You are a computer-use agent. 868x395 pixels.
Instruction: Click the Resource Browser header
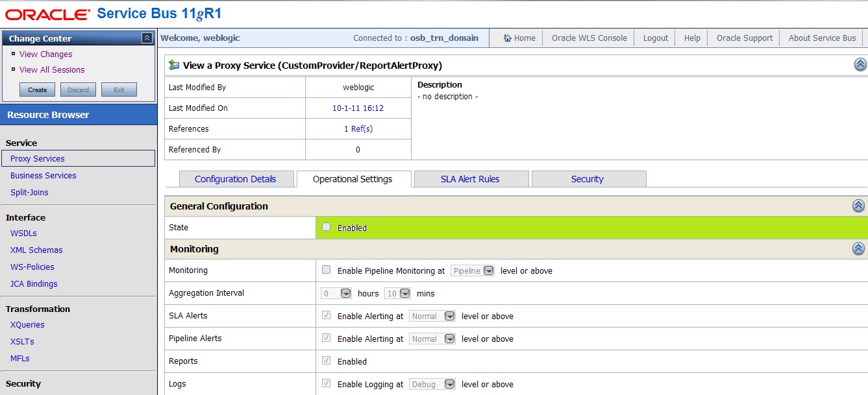(x=79, y=115)
